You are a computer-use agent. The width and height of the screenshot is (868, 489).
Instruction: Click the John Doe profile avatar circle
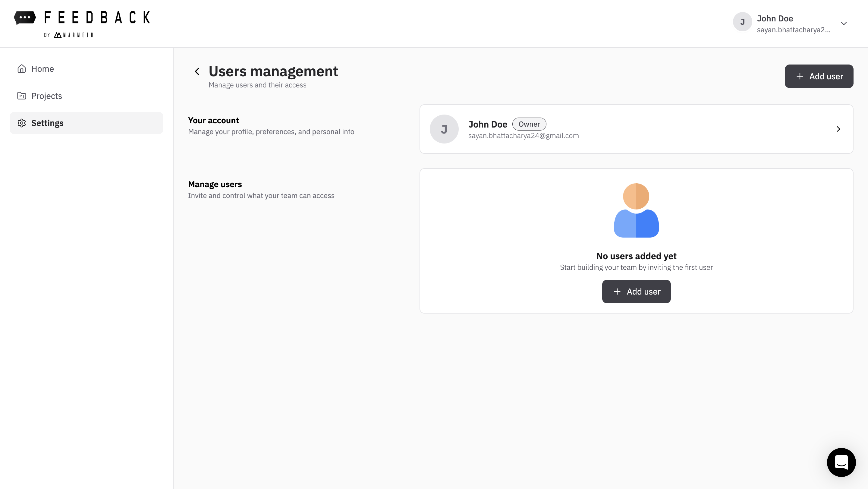[x=742, y=22]
